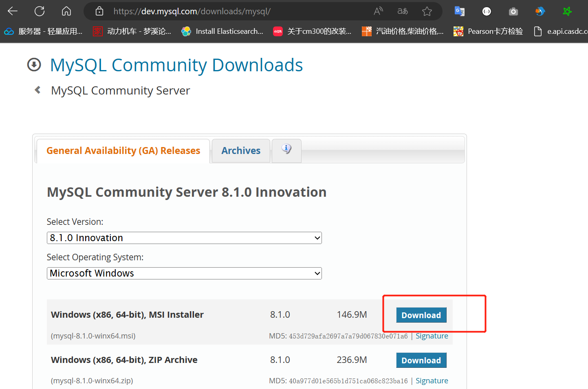This screenshot has width=588, height=389.
Task: Open the 动力机车 - 梦溪论 bookmark
Action: pyautogui.click(x=132, y=31)
